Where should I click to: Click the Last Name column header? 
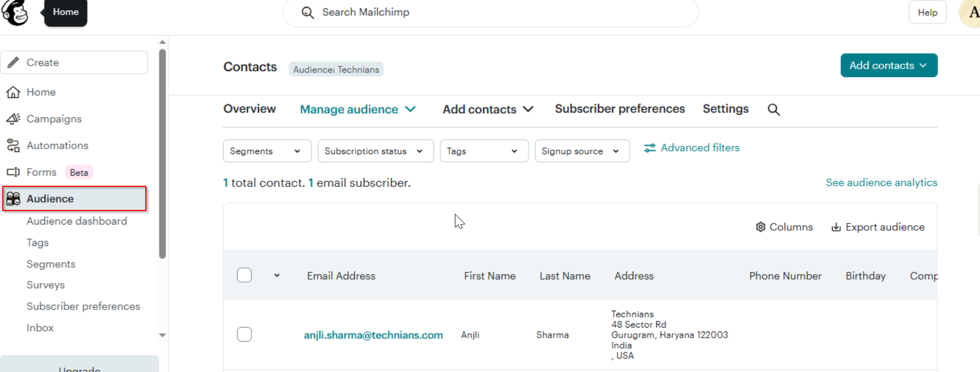[x=565, y=276]
